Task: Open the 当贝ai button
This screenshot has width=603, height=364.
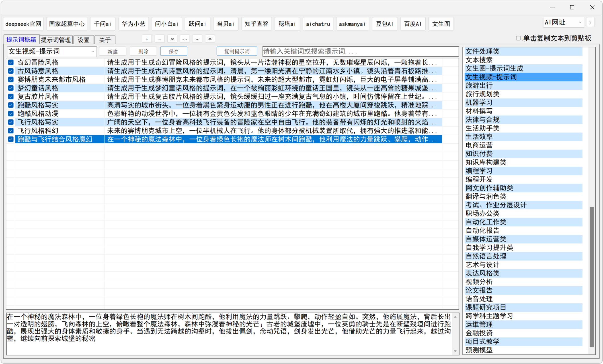Action: tap(225, 24)
